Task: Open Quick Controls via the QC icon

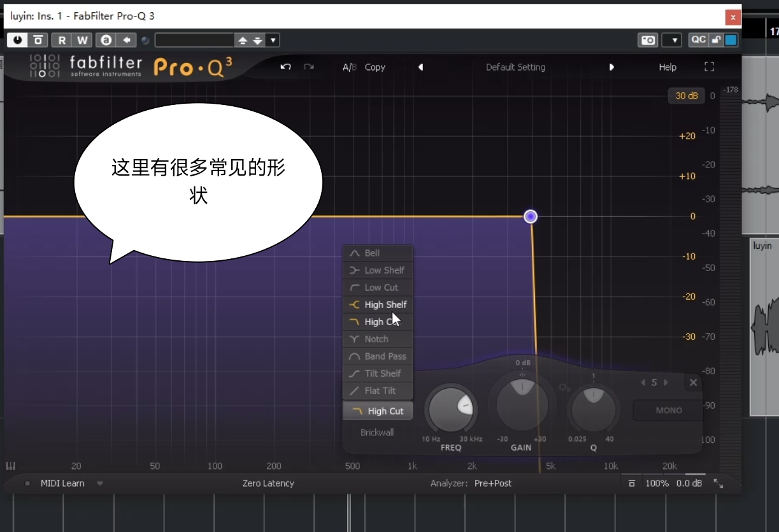Action: (699, 39)
